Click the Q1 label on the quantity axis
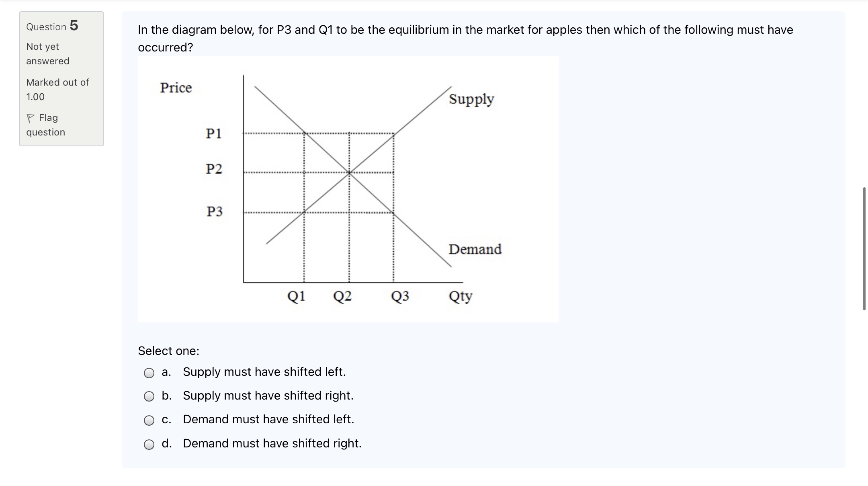Screen dimensions: 868x486 click(297, 296)
